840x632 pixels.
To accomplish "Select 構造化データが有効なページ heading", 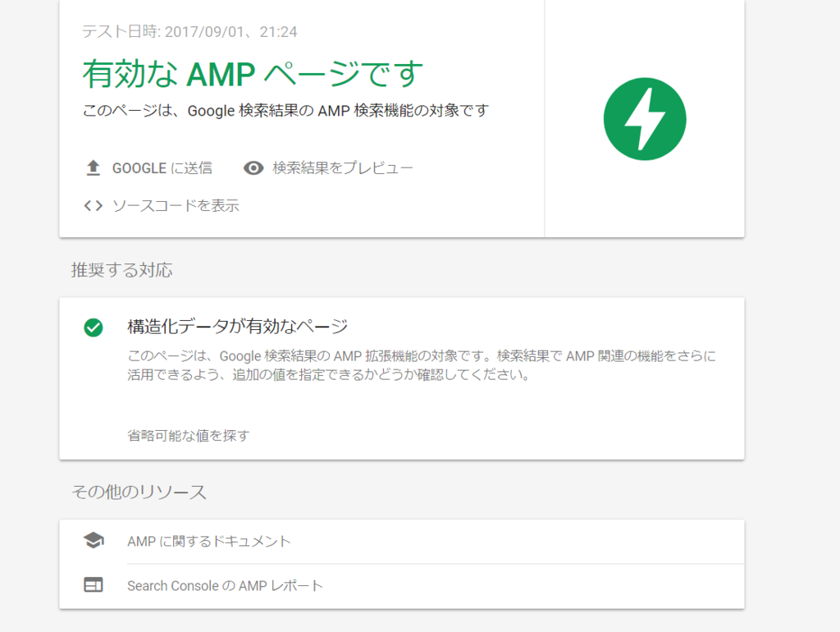I will [x=237, y=327].
